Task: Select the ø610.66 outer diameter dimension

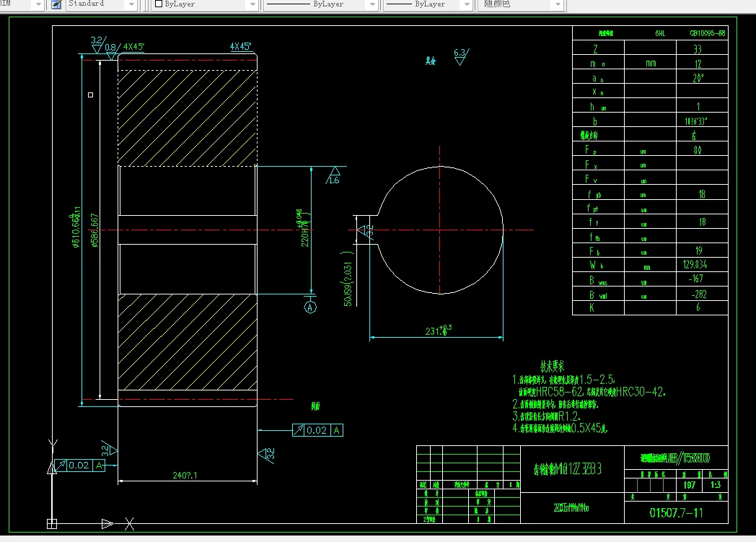Action: 76,227
